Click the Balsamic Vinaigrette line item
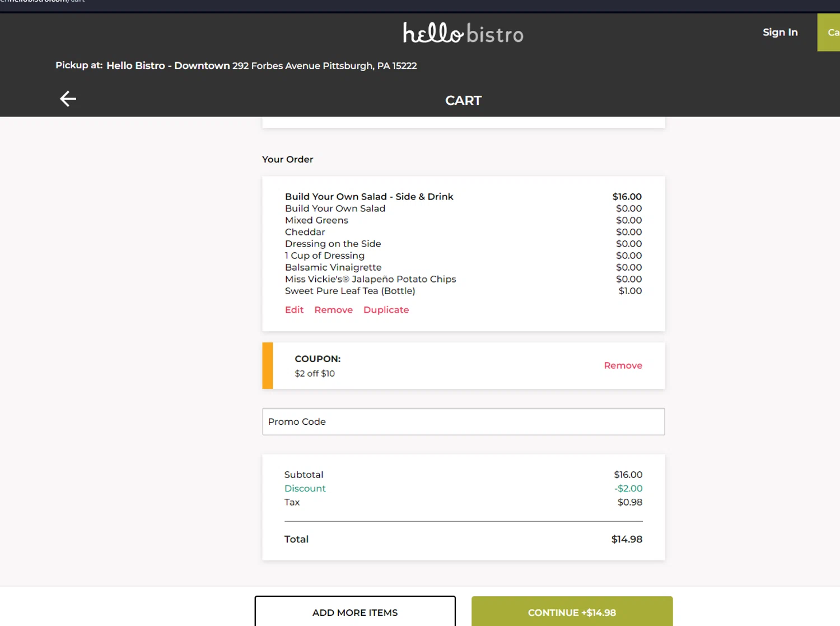Image resolution: width=840 pixels, height=626 pixels. tap(333, 267)
